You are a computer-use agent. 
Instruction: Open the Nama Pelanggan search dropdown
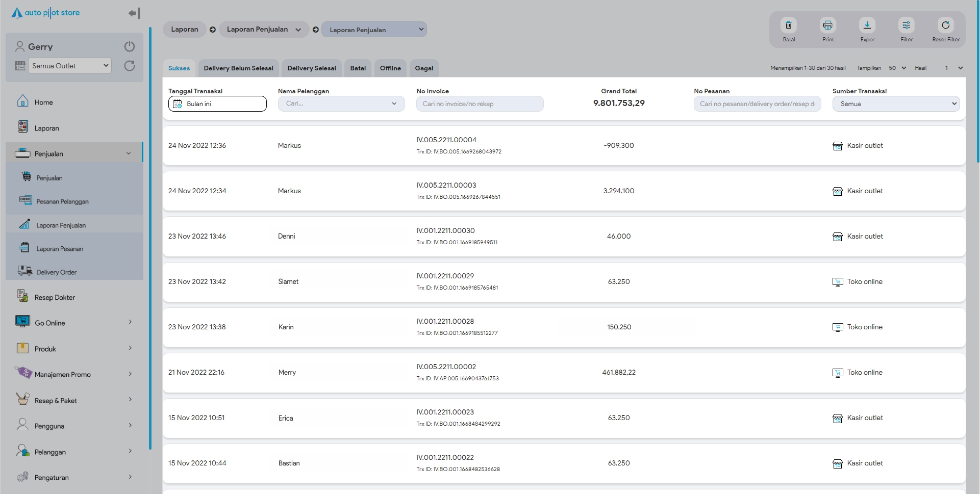coord(341,104)
